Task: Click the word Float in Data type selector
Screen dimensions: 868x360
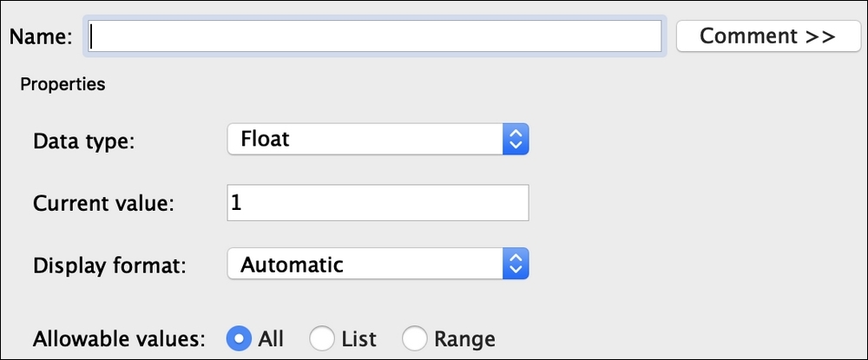Action: 265,138
